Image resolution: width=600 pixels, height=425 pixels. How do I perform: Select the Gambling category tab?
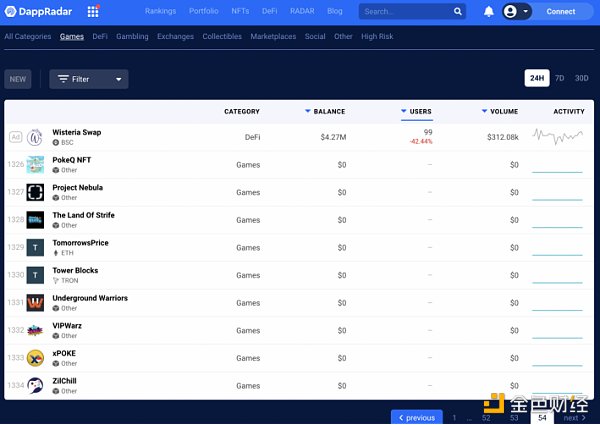click(x=132, y=36)
